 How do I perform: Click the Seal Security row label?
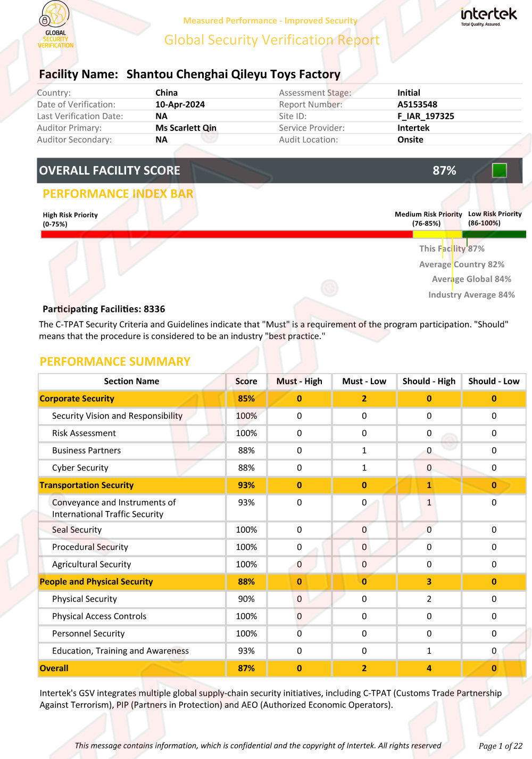(x=77, y=530)
